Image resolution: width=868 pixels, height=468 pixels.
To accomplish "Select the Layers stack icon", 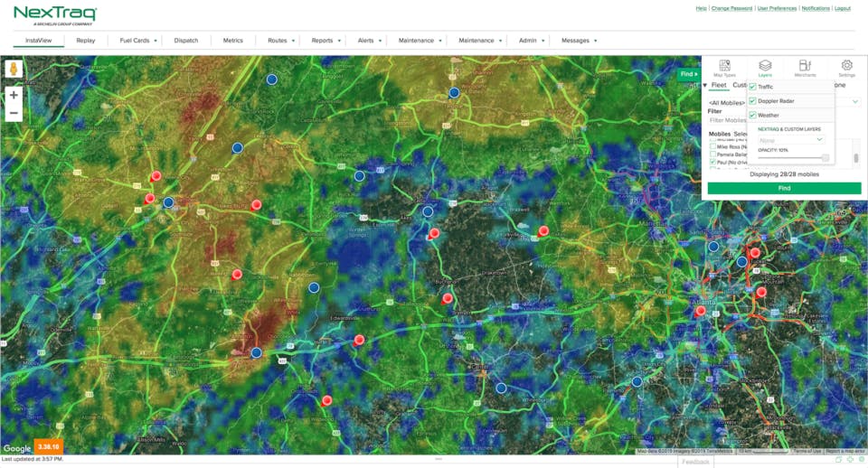I will (765, 68).
